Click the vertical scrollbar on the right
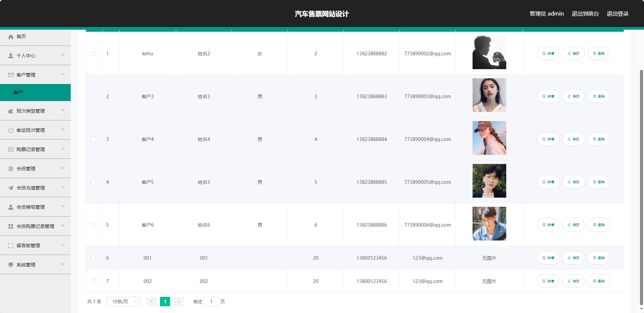This screenshot has height=313, width=644. (642, 187)
